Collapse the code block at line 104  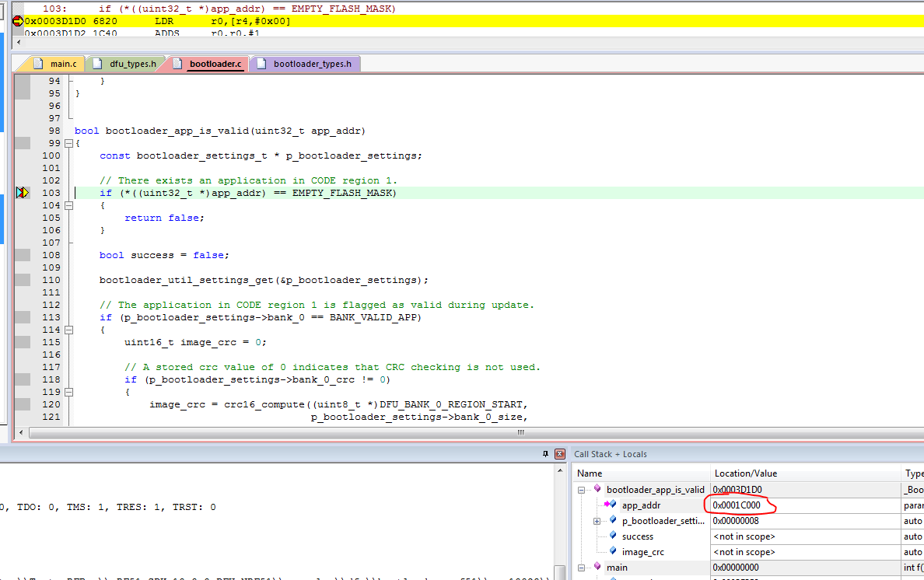(69, 205)
